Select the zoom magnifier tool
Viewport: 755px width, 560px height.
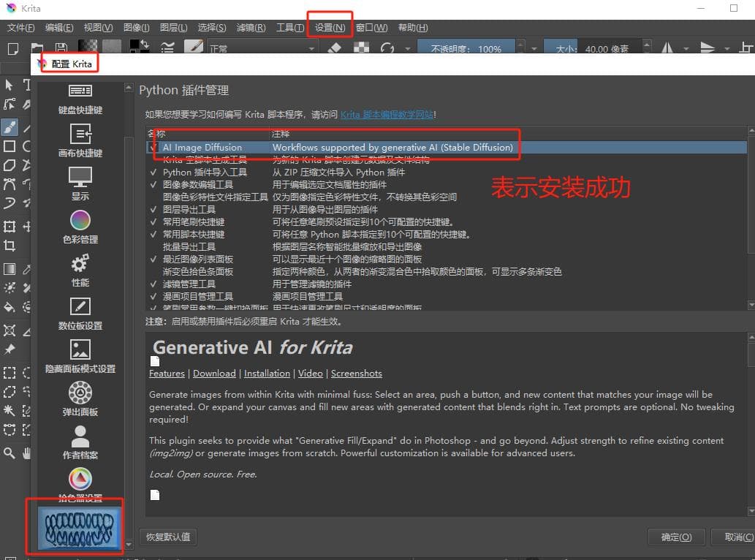10,453
